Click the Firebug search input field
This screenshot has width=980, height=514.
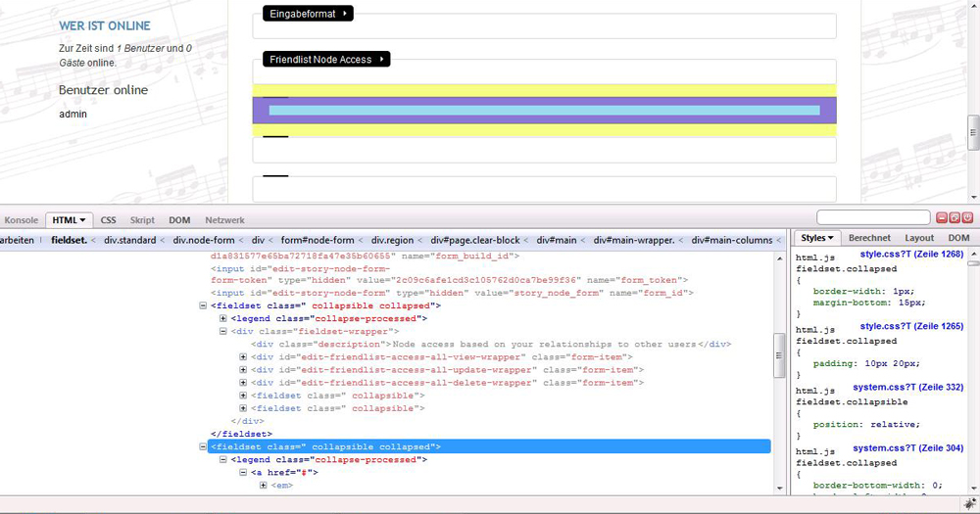tap(872, 217)
